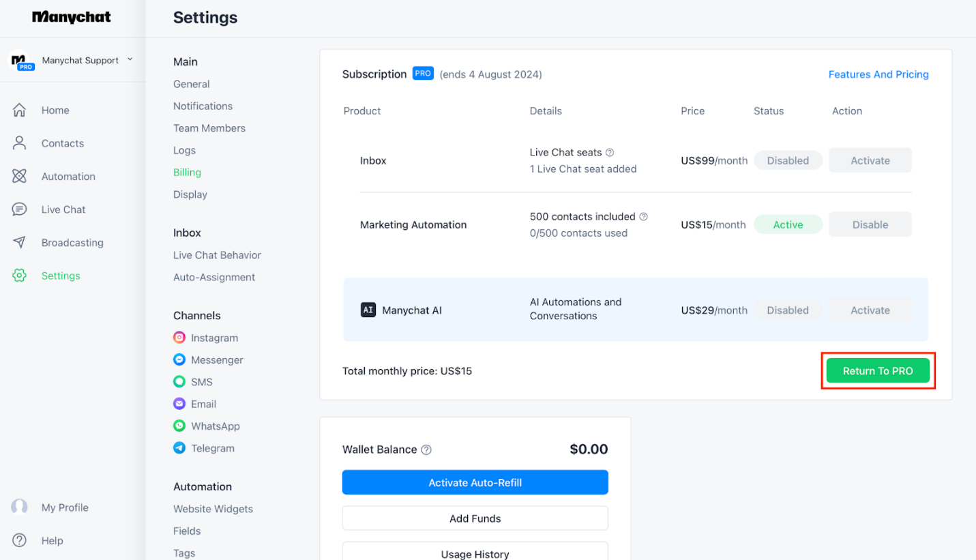The image size is (976, 560).
Task: Click the Home icon in sidebar
Action: 19,110
